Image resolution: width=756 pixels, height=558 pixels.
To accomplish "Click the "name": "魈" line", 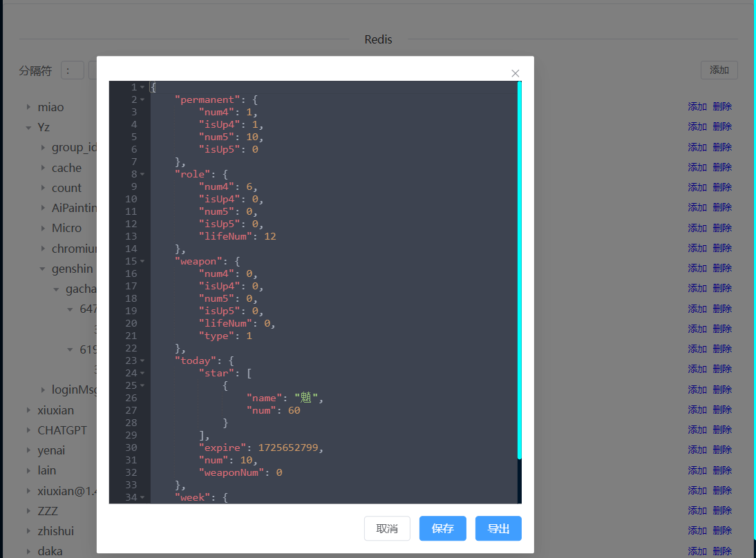I will 285,398.
